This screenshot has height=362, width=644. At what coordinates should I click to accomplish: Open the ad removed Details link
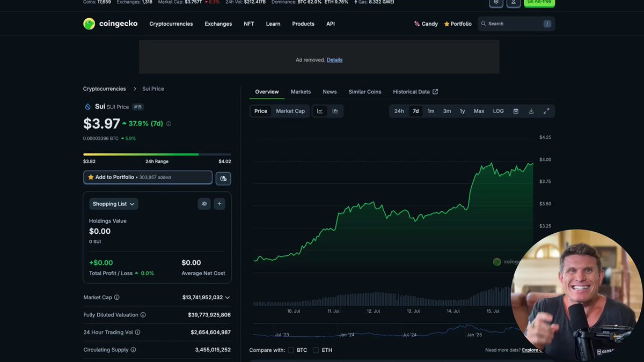click(334, 60)
